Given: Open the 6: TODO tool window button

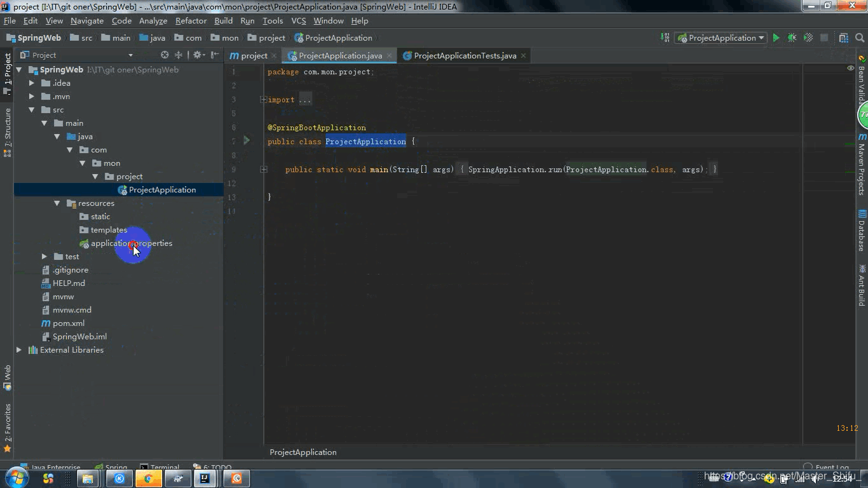Looking at the screenshot, I should pyautogui.click(x=212, y=467).
